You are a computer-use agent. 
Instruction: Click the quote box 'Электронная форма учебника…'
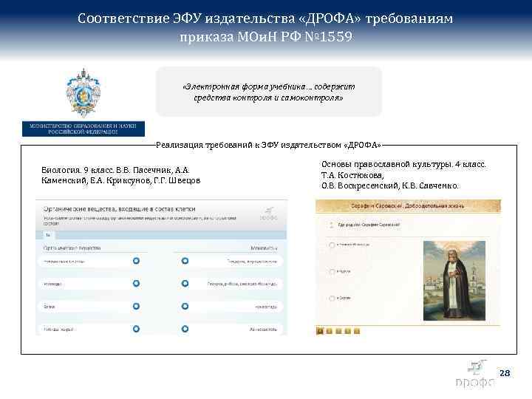coord(269,92)
